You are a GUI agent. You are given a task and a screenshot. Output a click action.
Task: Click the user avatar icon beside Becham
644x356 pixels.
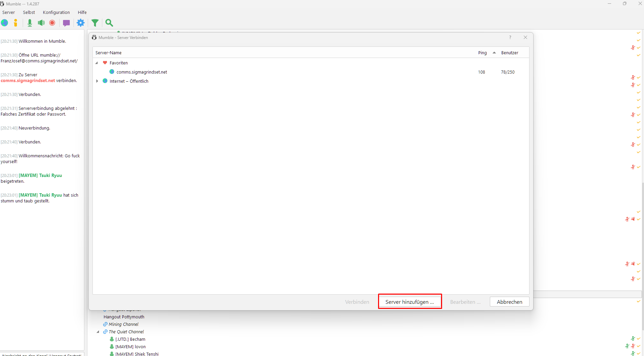[x=112, y=339]
